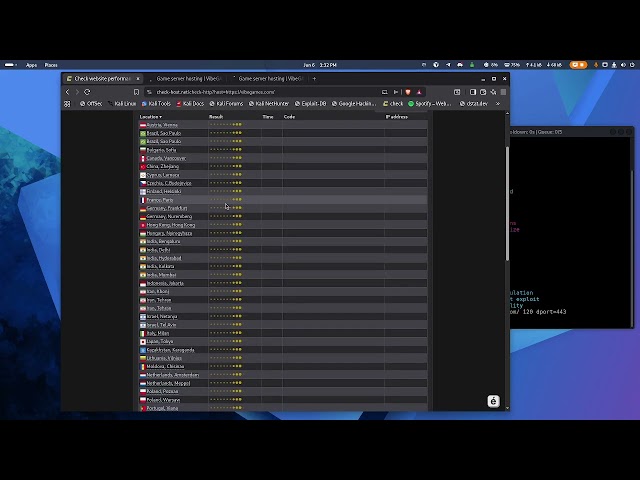Click the Cyprus, Larnaca location link

point(163,175)
